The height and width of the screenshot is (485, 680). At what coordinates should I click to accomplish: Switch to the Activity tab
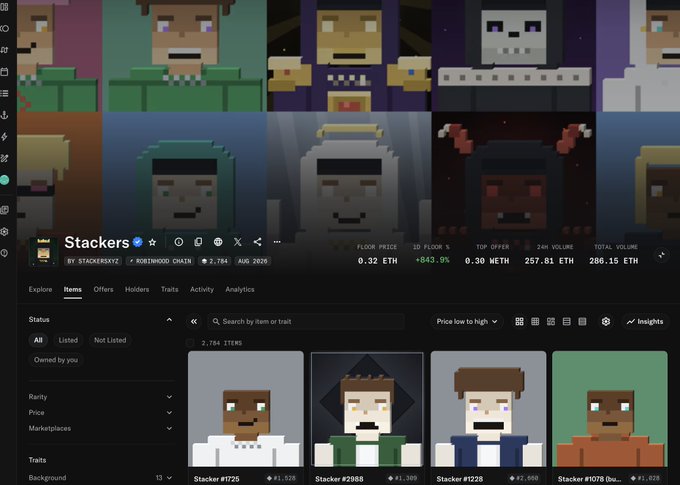pos(202,289)
